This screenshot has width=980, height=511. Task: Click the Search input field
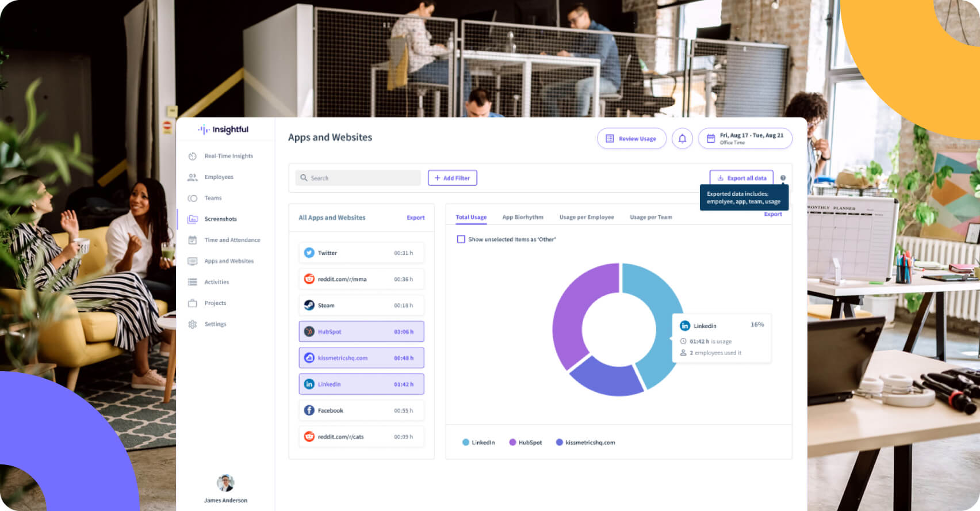click(x=358, y=178)
